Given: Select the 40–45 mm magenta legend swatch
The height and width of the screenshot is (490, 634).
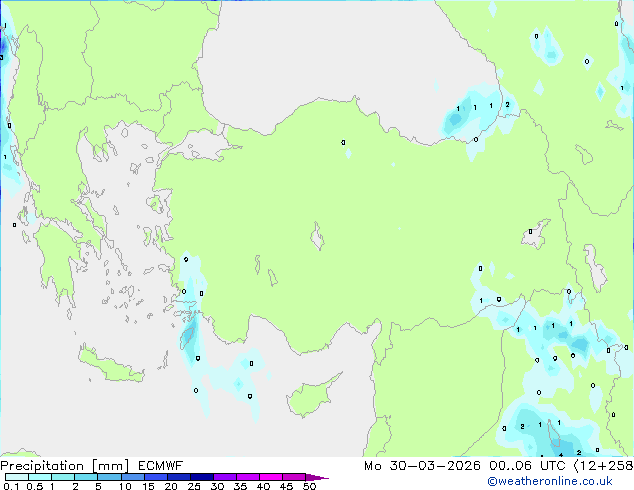Looking at the screenshot, I should [271, 477].
